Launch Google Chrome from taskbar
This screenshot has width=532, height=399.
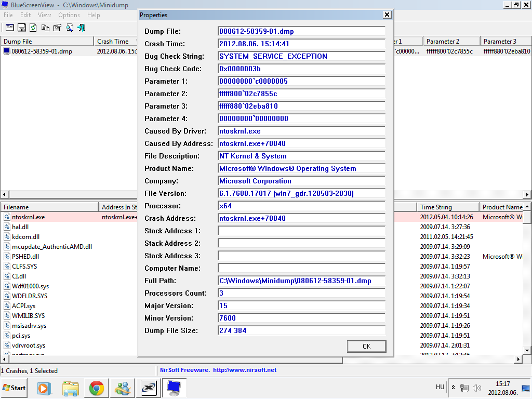[96, 388]
